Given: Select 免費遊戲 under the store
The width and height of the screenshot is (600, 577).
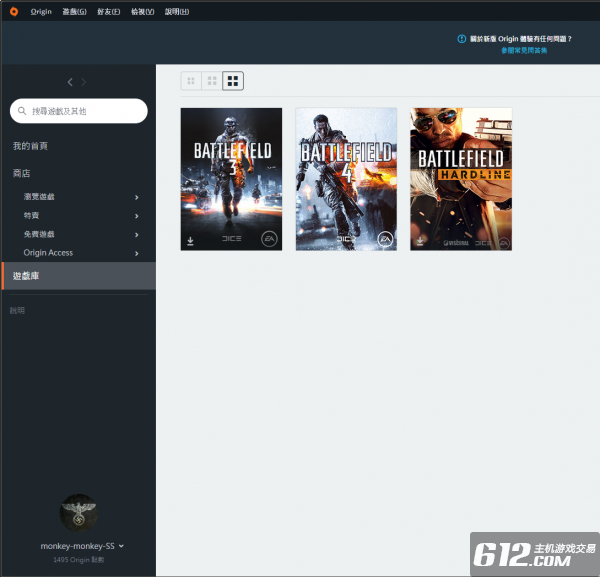Looking at the screenshot, I should (x=39, y=234).
